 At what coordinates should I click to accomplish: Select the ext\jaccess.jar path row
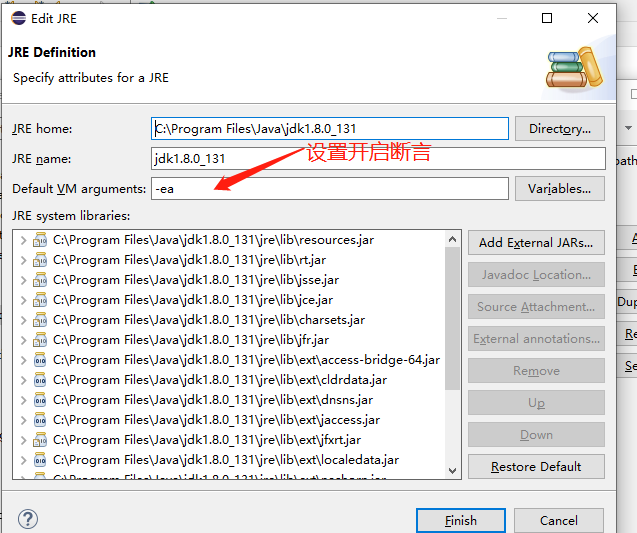[217, 420]
